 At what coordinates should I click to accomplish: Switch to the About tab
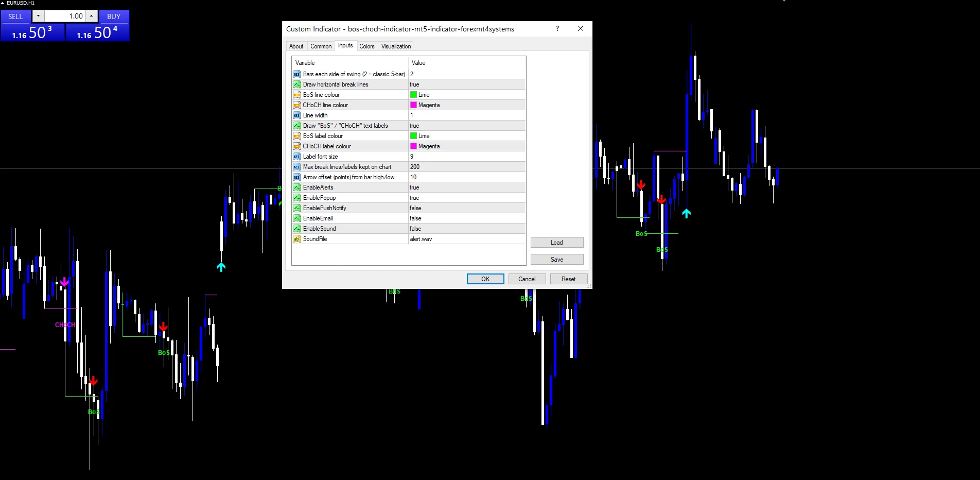click(296, 46)
